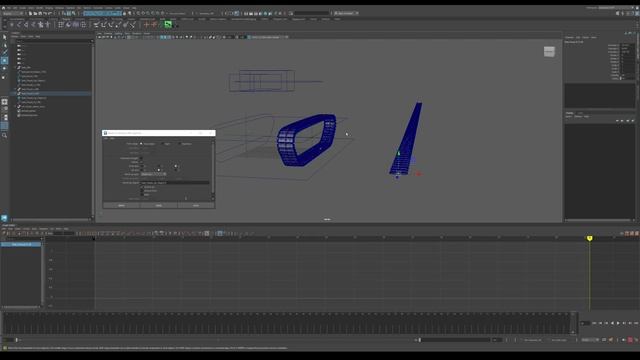
Task: Open the Display menu in the Outliner
Action: [16, 36]
